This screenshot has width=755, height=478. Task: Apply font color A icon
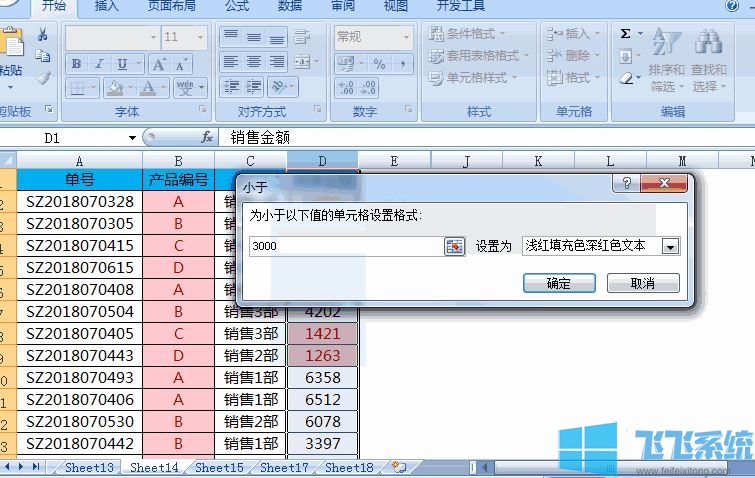pos(148,88)
